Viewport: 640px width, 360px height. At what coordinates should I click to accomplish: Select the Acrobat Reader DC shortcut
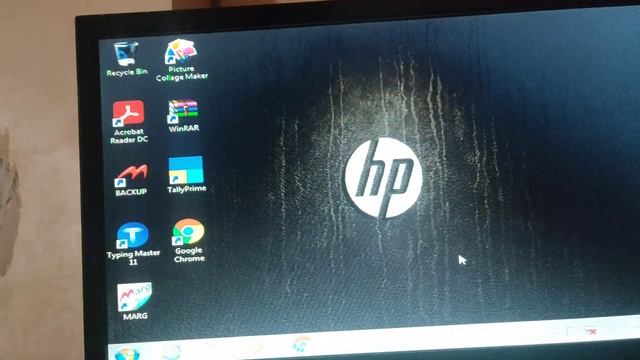point(129,122)
